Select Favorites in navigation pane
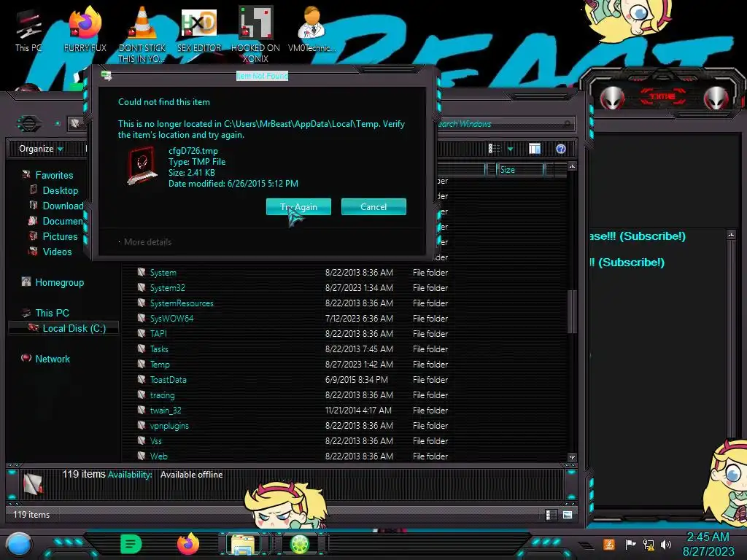The width and height of the screenshot is (747, 560). coord(54,175)
